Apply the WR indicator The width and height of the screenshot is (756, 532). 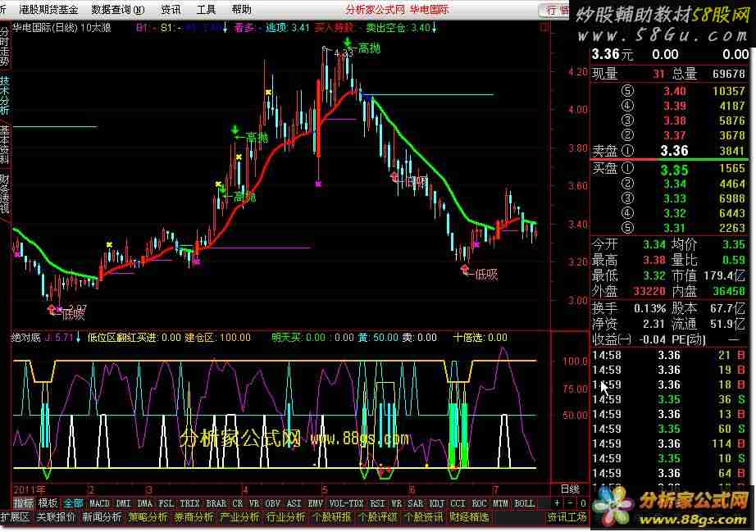point(396,503)
